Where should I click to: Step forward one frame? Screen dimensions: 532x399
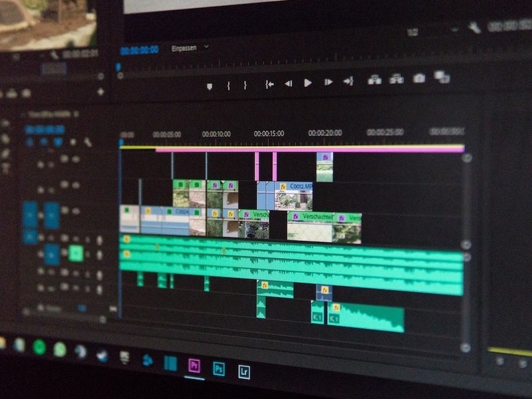[x=328, y=82]
